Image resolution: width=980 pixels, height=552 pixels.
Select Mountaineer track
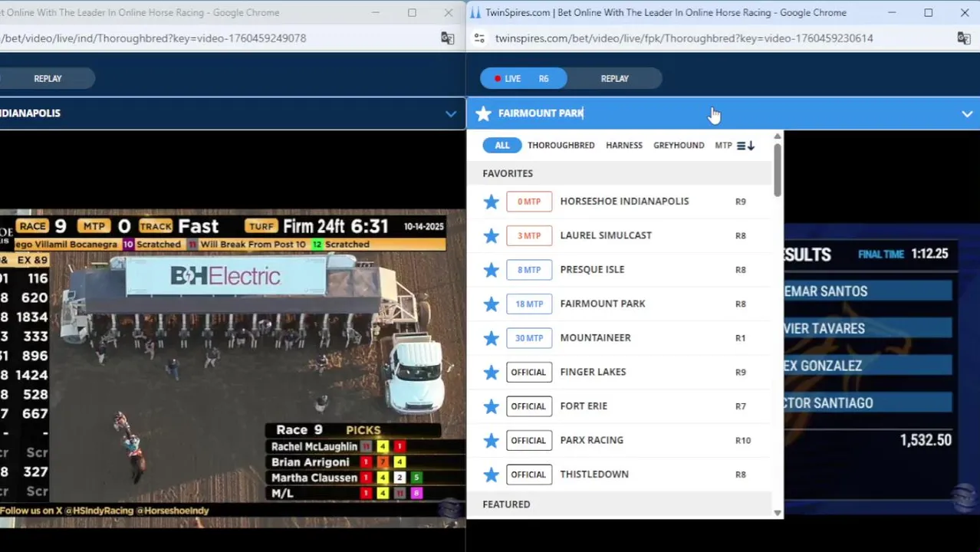[x=595, y=337]
